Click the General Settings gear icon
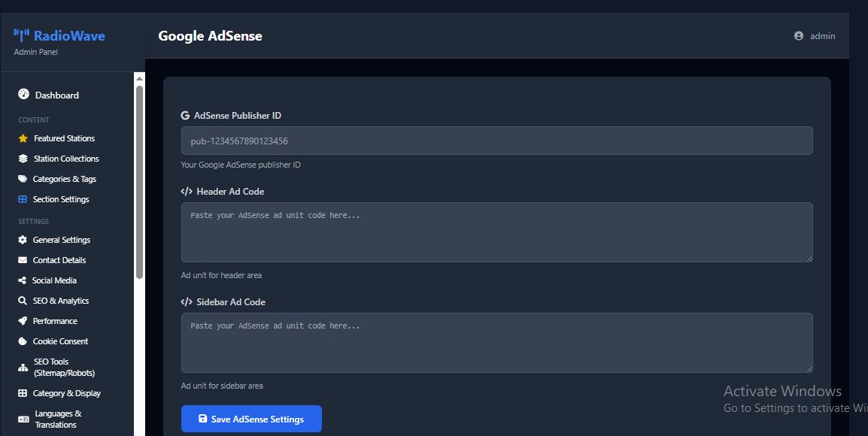Screen dimensions: 868x436 click(x=23, y=240)
